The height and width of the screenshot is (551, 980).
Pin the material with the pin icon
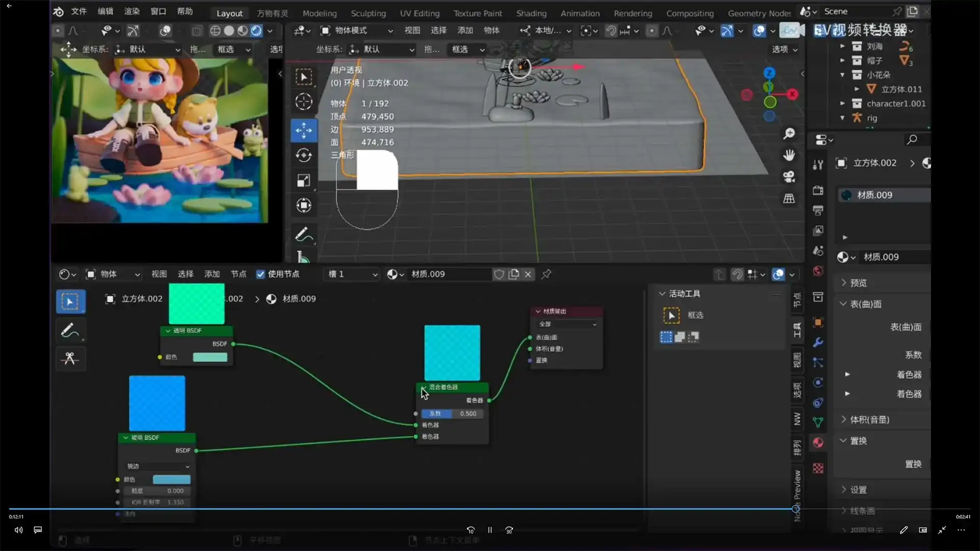click(546, 274)
